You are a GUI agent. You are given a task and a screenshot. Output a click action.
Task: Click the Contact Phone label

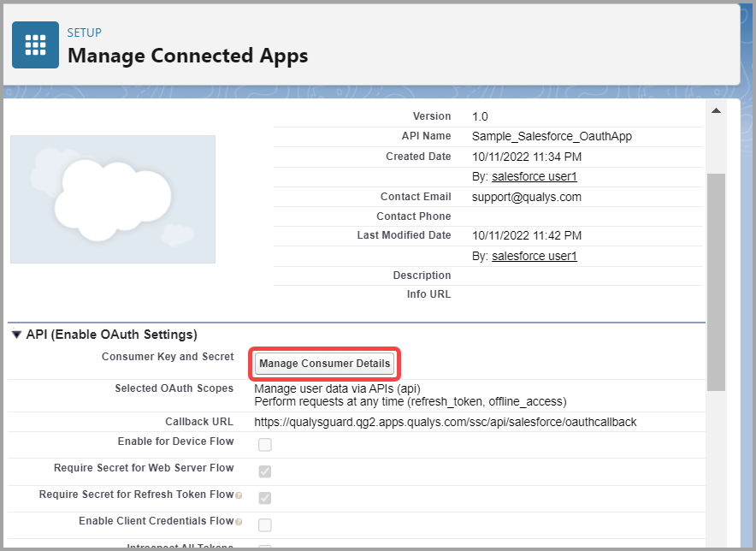[414, 216]
